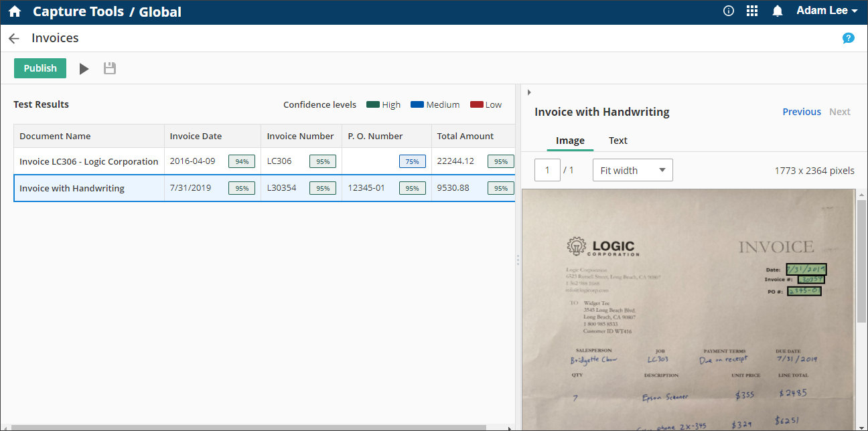Image resolution: width=868 pixels, height=431 pixels.
Task: Click the home icon in header
Action: pyautogui.click(x=15, y=11)
